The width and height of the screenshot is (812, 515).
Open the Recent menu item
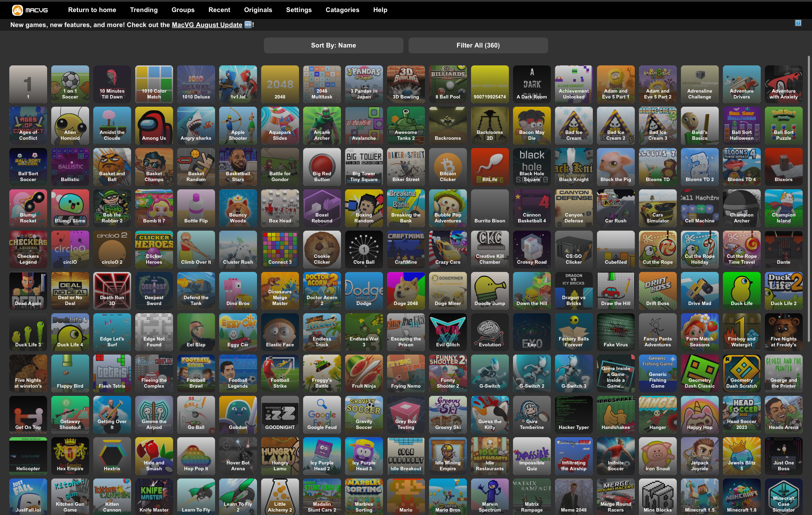click(x=219, y=10)
